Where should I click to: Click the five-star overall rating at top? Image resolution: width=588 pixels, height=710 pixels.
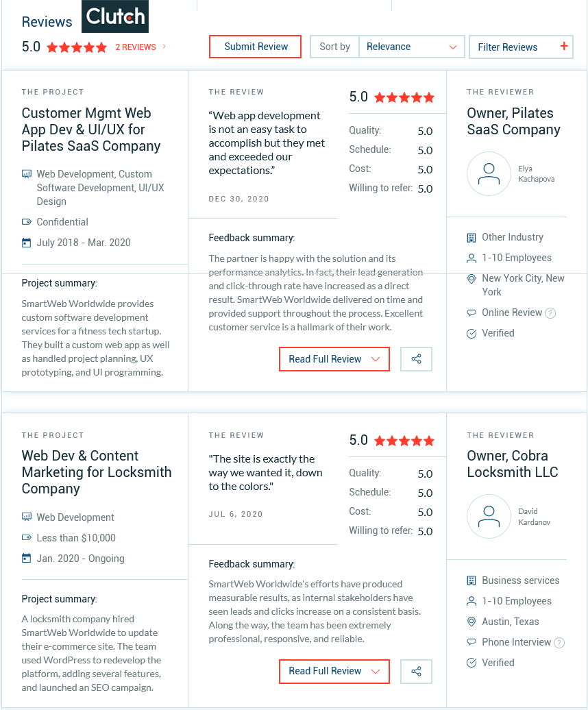pyautogui.click(x=77, y=47)
